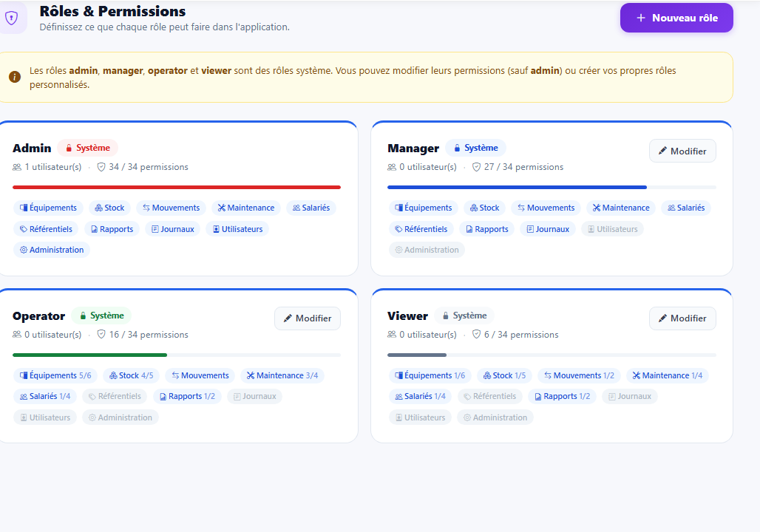This screenshot has height=532, width=760.
Task: Click the red permissions progress bar in the Admin card
Action: (x=177, y=187)
